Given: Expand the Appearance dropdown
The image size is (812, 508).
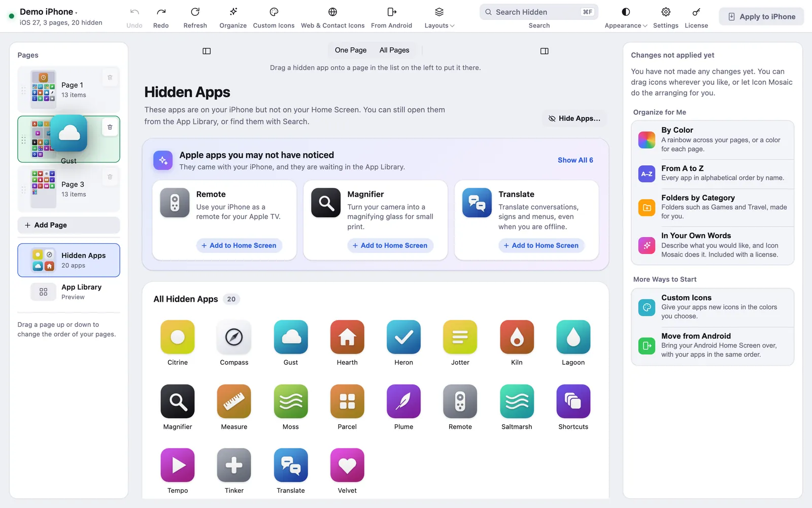Looking at the screenshot, I should click(626, 17).
